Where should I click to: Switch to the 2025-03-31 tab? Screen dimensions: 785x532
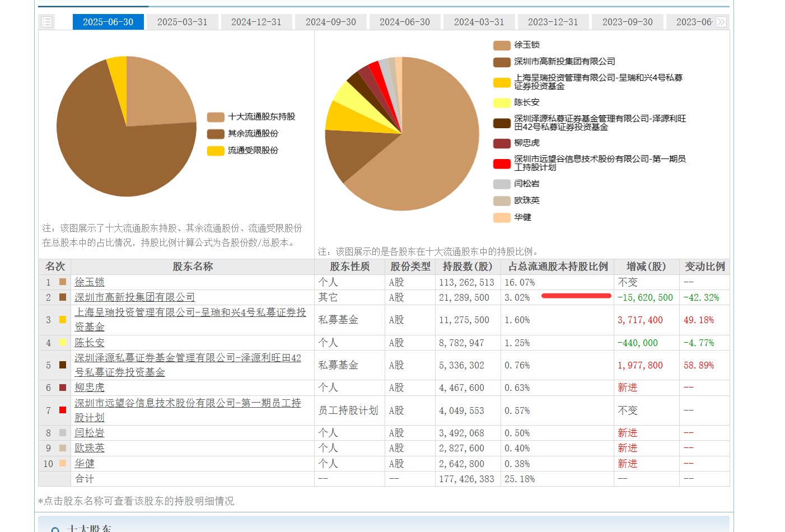183,22
